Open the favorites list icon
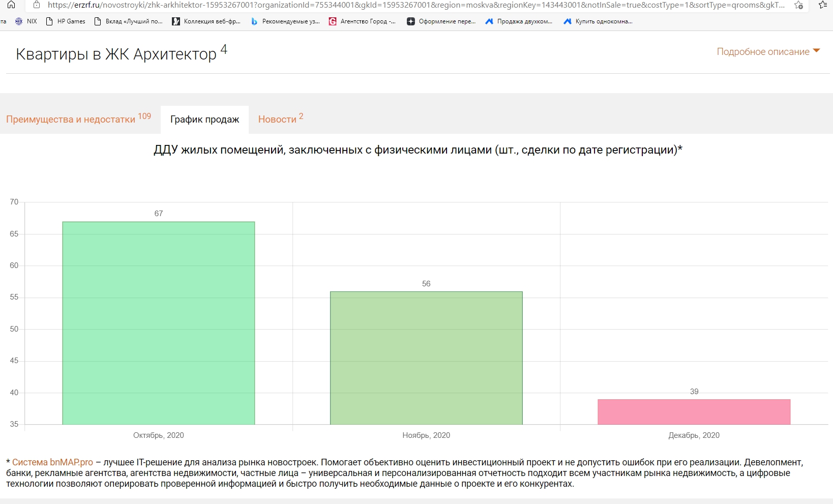This screenshot has height=504, width=833. [x=823, y=5]
